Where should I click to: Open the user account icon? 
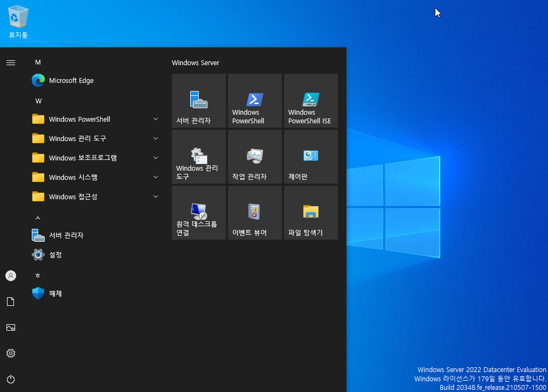click(11, 276)
